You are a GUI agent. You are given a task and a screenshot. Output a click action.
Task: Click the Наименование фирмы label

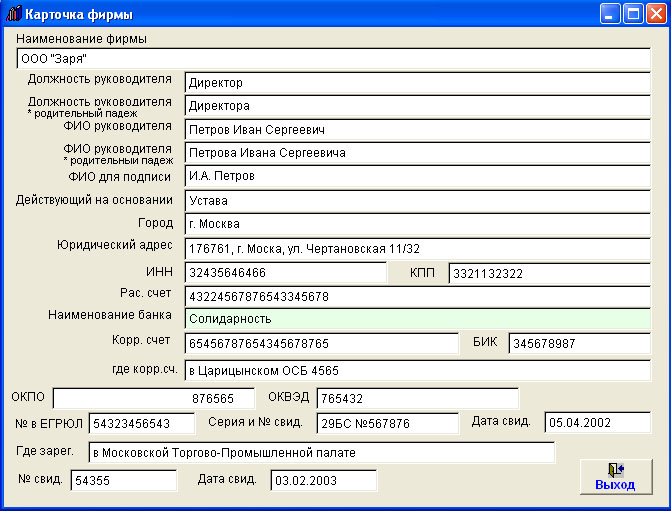click(81, 39)
